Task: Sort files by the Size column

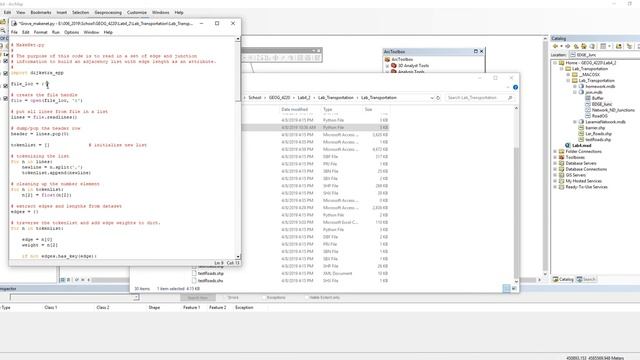Action: click(x=369, y=110)
